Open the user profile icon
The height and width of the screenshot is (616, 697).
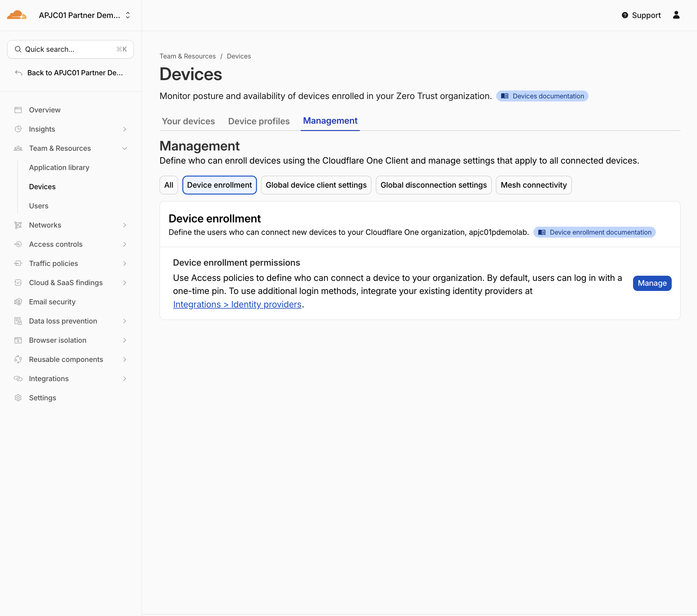coord(676,15)
